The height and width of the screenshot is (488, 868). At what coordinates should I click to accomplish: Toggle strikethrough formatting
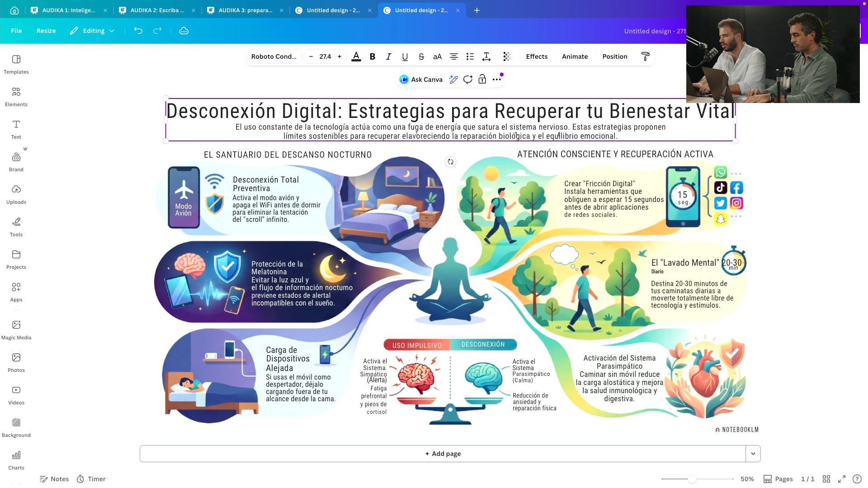[x=421, y=56]
